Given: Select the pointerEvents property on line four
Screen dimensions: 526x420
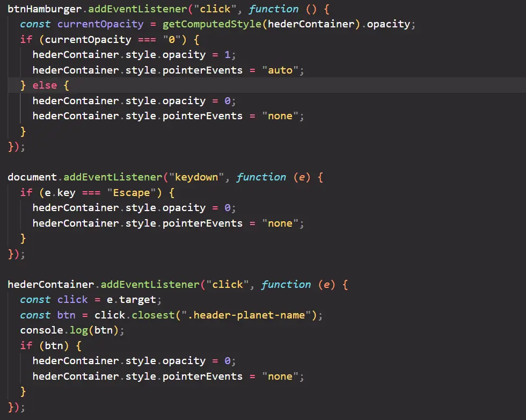Looking at the screenshot, I should pyautogui.click(x=203, y=70).
